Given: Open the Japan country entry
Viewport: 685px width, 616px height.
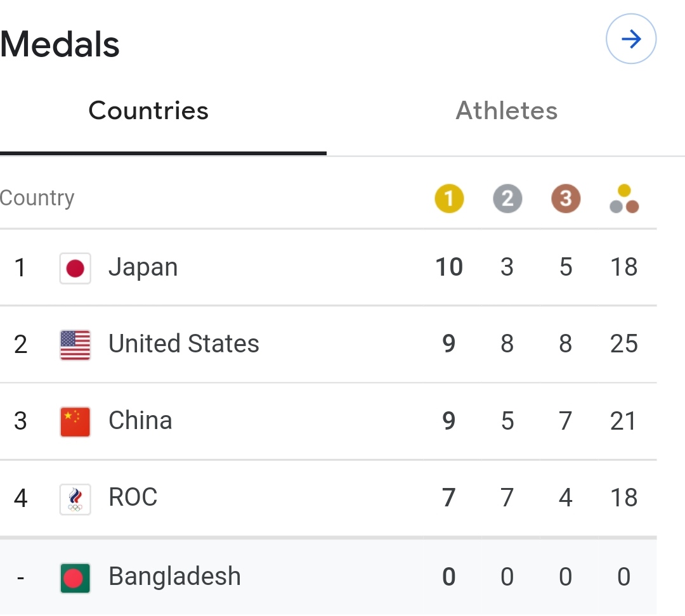Looking at the screenshot, I should [x=328, y=267].
